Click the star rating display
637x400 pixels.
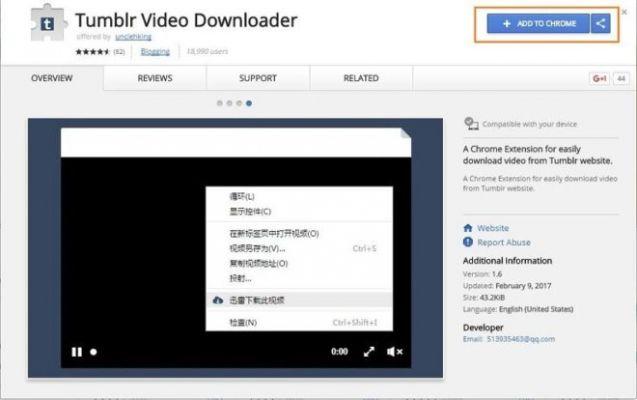(93, 52)
